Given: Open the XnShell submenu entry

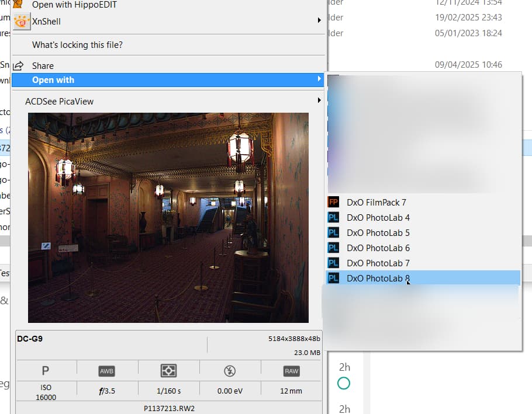Looking at the screenshot, I should point(168,22).
